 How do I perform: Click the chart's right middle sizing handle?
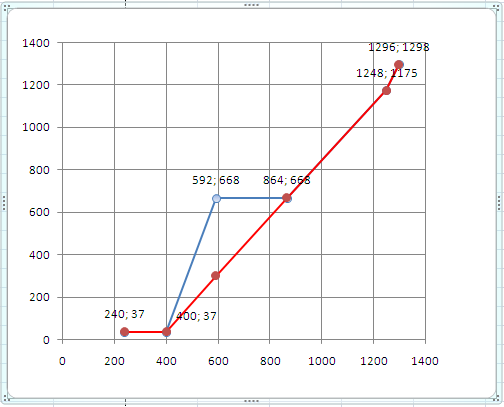499,203
